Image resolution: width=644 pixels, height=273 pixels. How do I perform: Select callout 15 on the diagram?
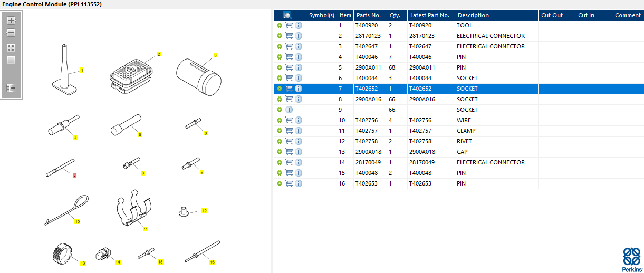[160, 261]
